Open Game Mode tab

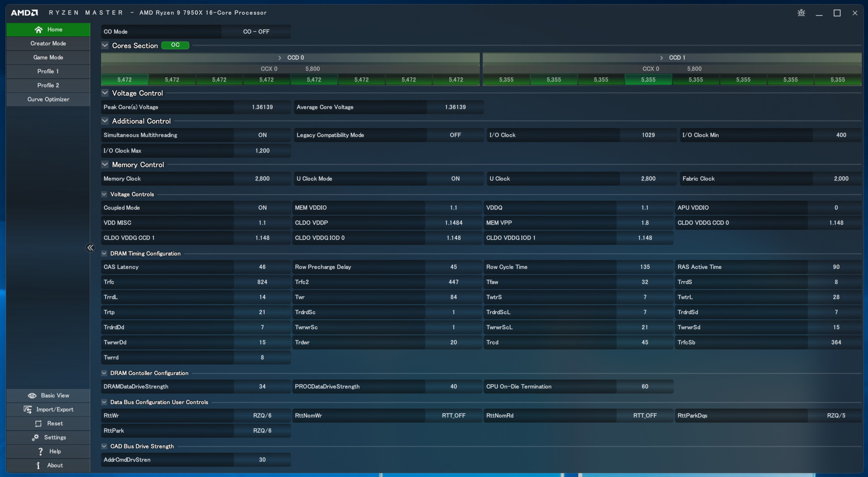[x=48, y=57]
